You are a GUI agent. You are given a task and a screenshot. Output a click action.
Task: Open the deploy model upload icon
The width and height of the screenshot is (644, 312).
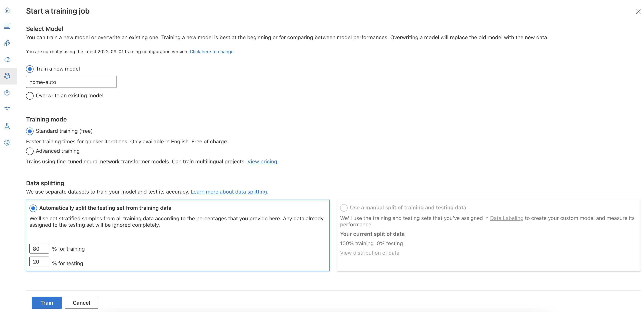(x=7, y=109)
